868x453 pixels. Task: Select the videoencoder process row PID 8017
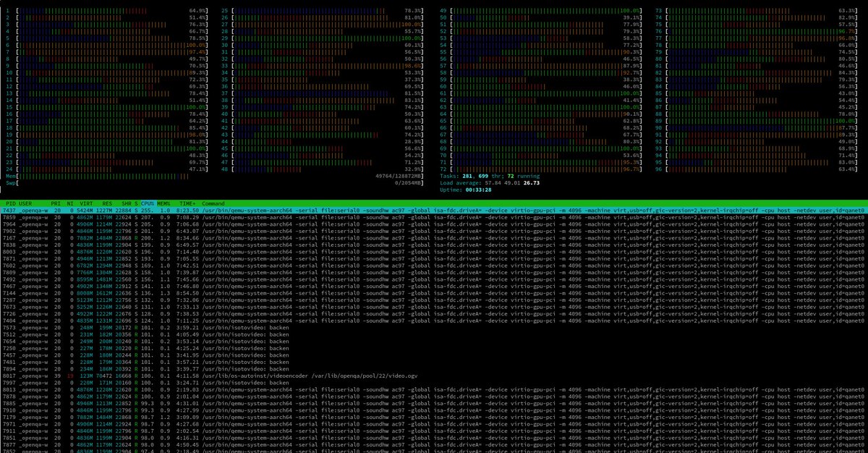217,375
